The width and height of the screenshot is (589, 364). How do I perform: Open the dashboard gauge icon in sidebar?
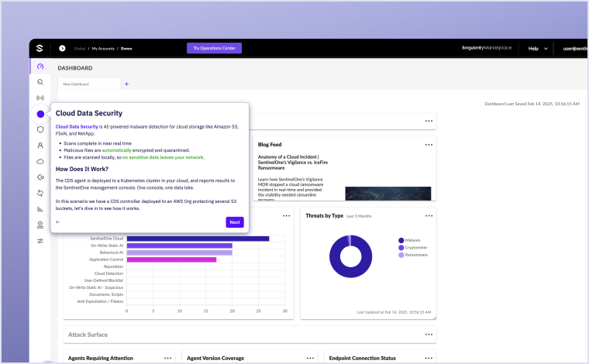[x=40, y=67]
